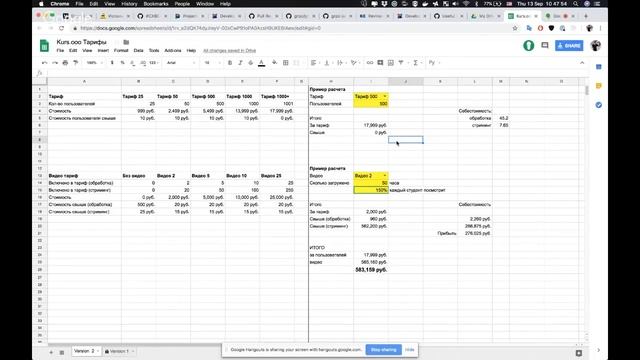Image resolution: width=640 pixels, height=360 pixels.
Task: Click the Stop sharing button
Action: (x=383, y=350)
